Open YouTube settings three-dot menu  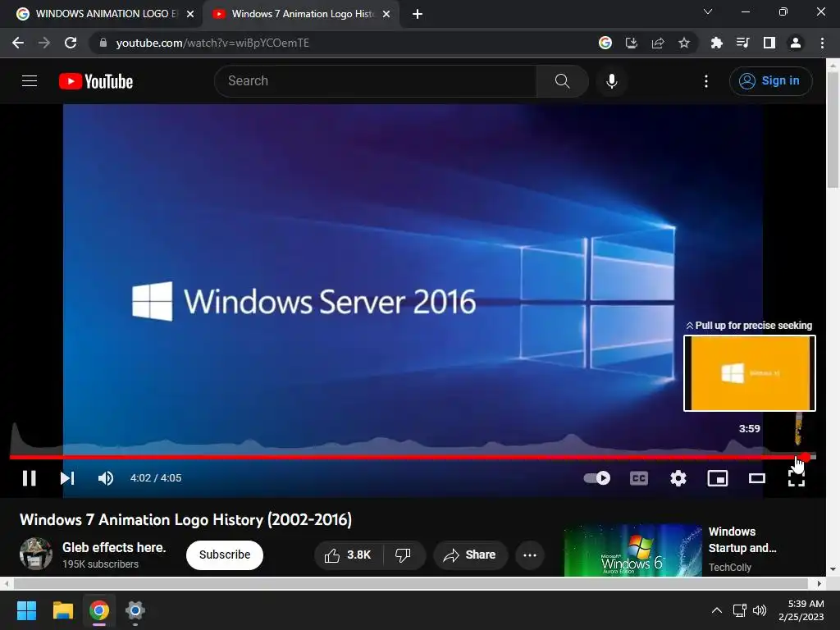click(x=706, y=81)
